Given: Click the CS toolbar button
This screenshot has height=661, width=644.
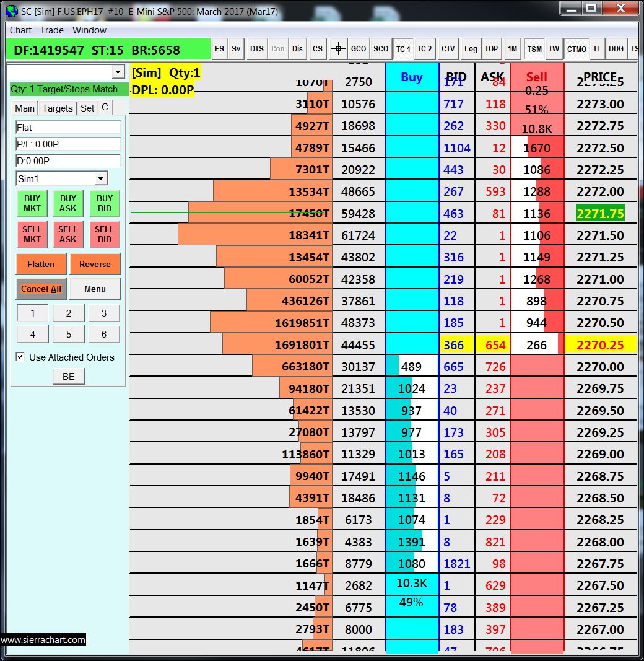Looking at the screenshot, I should click(x=318, y=49).
